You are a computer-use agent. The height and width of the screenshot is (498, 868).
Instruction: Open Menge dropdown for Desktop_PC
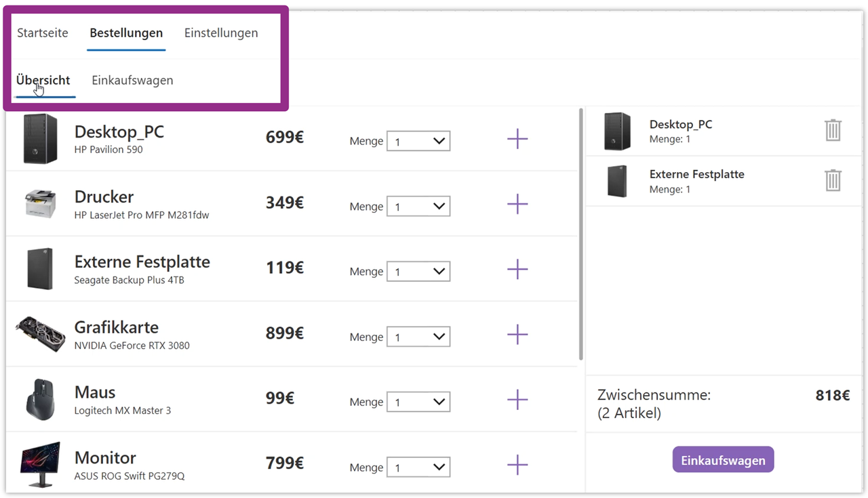click(418, 142)
